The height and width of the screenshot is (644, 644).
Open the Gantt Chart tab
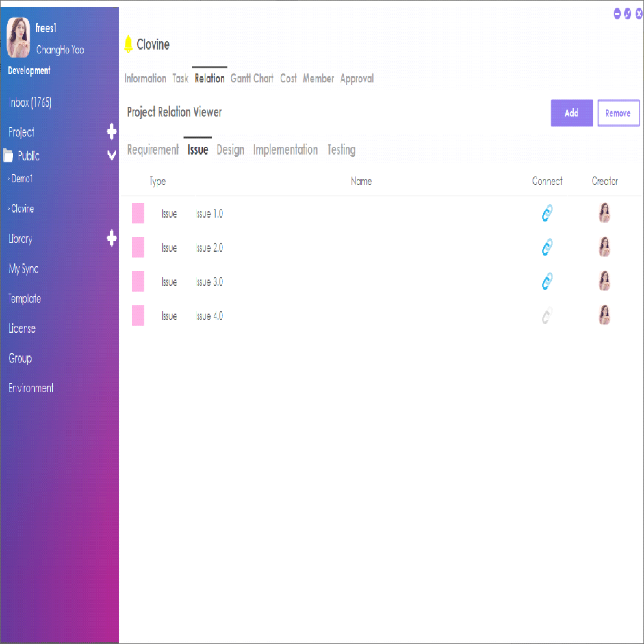[252, 79]
